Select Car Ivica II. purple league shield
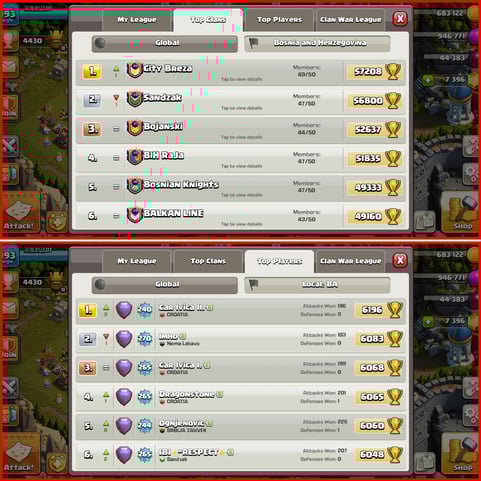 (124, 310)
